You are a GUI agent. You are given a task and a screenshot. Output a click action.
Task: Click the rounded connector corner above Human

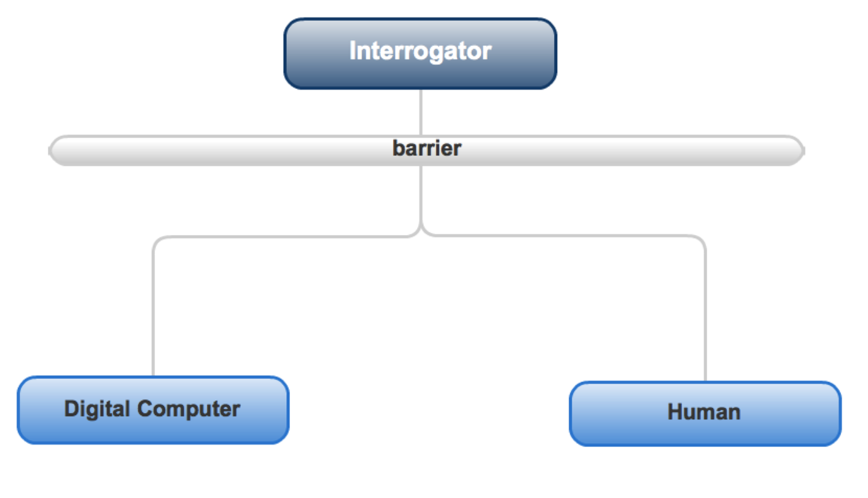[701, 240]
